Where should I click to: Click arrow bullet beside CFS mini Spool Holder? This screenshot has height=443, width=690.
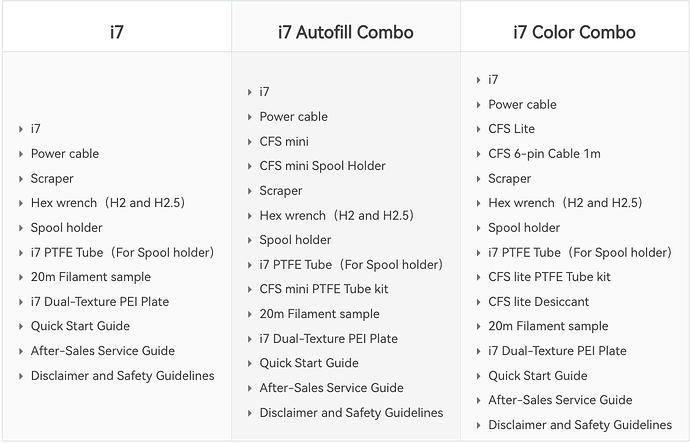pyautogui.click(x=250, y=166)
